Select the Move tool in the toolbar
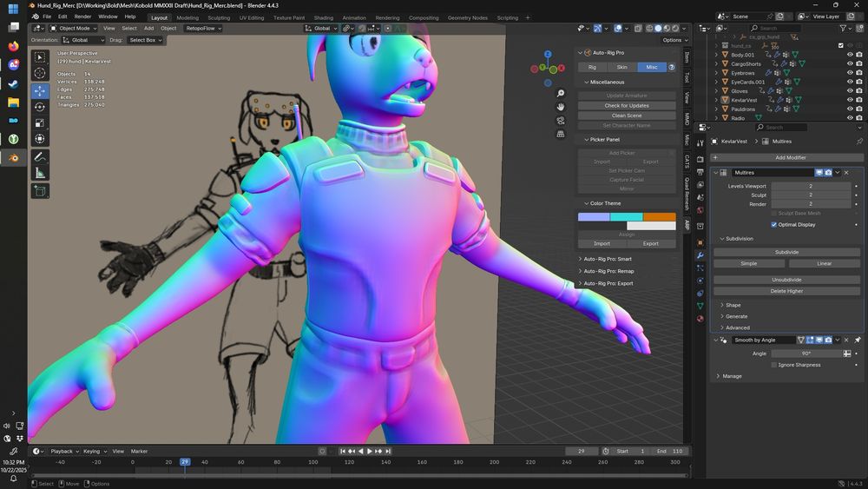The image size is (868, 489). pyautogui.click(x=40, y=90)
